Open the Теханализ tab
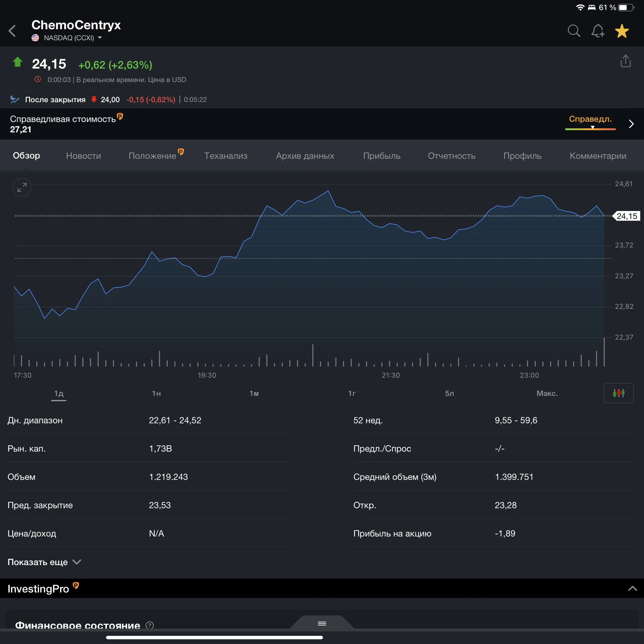 pos(226,156)
